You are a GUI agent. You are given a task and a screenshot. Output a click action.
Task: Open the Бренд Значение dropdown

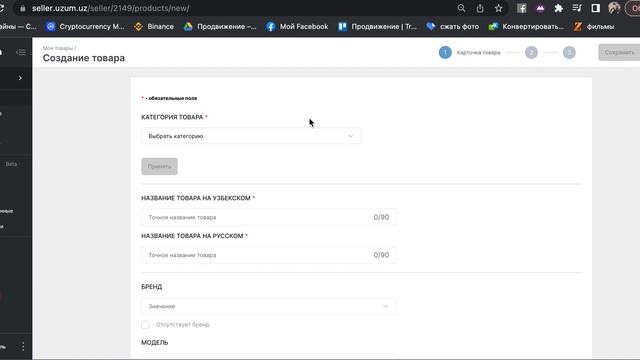pos(269,306)
